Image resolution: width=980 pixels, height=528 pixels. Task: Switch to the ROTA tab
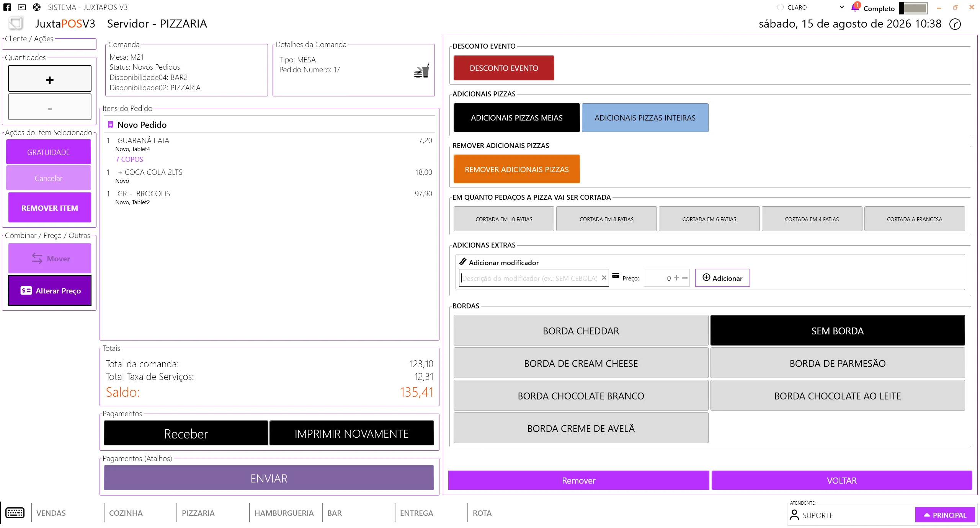pos(482,513)
